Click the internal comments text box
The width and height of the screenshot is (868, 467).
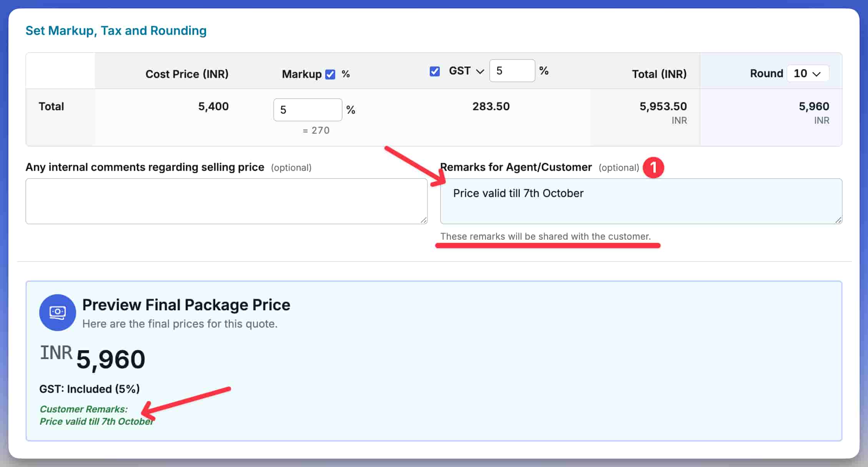click(x=225, y=201)
